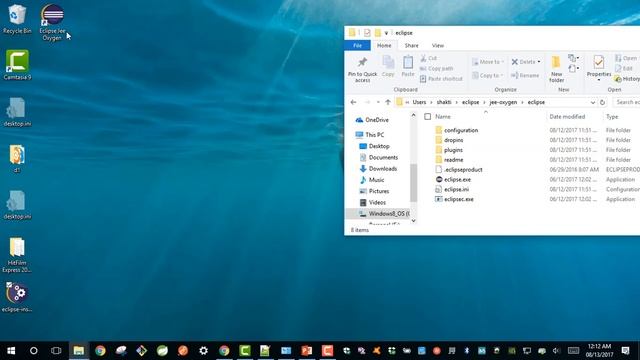640x360 pixels.
Task: Select the .eclipseproduct file
Action: (459, 170)
